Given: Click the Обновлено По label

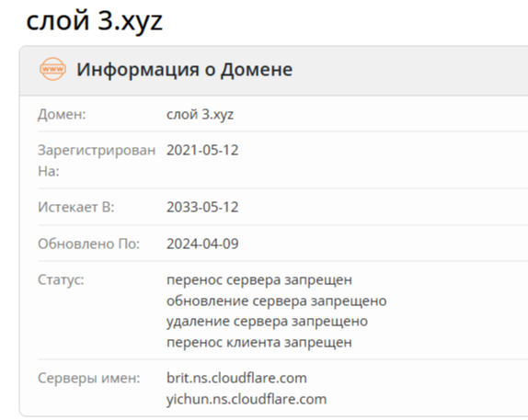Looking at the screenshot, I should pyautogui.click(x=89, y=244).
